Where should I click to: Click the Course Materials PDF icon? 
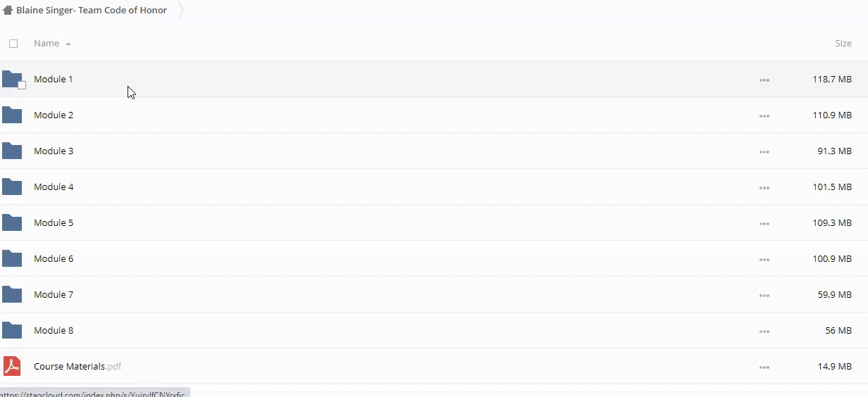click(12, 366)
